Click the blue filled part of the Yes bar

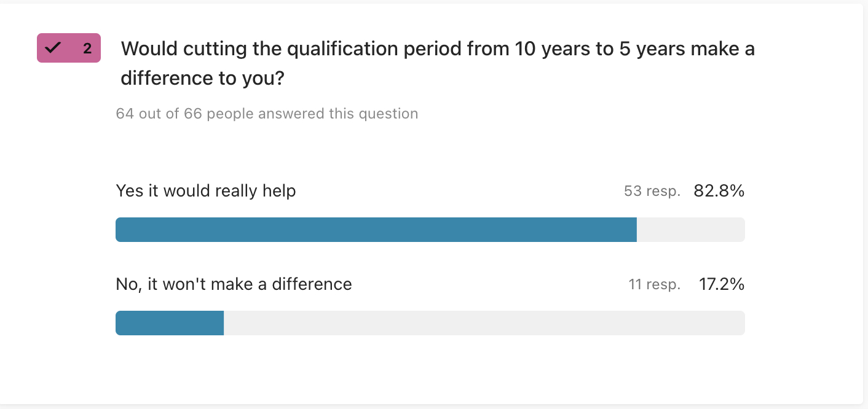[x=376, y=230]
